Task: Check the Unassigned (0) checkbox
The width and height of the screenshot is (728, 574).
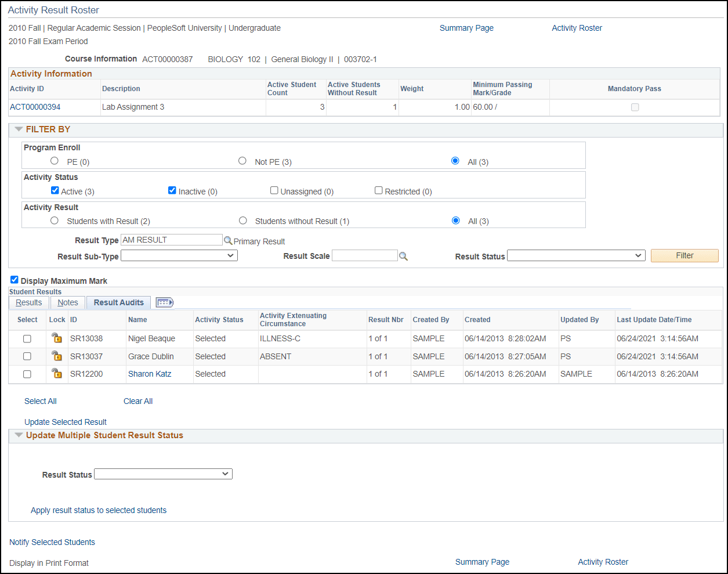Action: (274, 190)
